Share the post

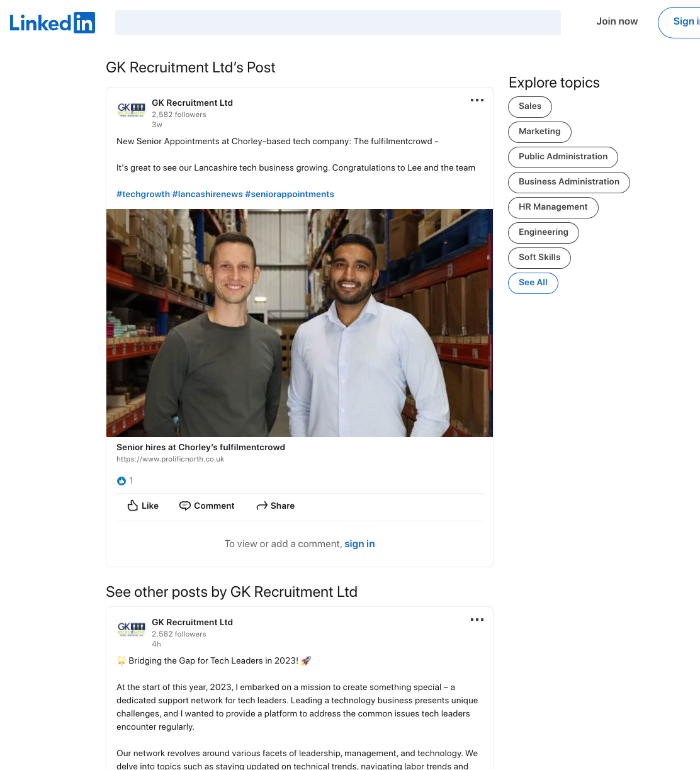click(x=276, y=506)
